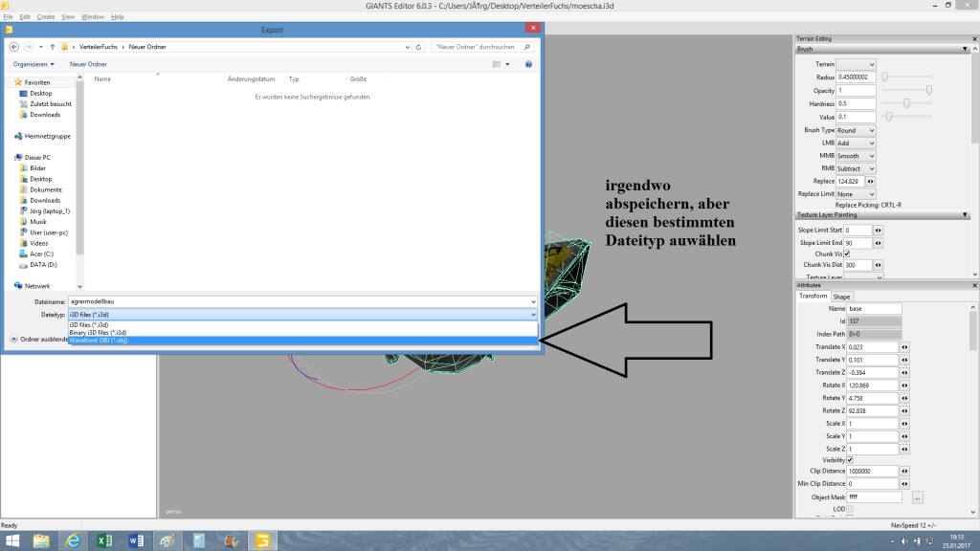Viewport: 980px width, 551px height.
Task: Collapse the Brush section
Action: (x=965, y=49)
